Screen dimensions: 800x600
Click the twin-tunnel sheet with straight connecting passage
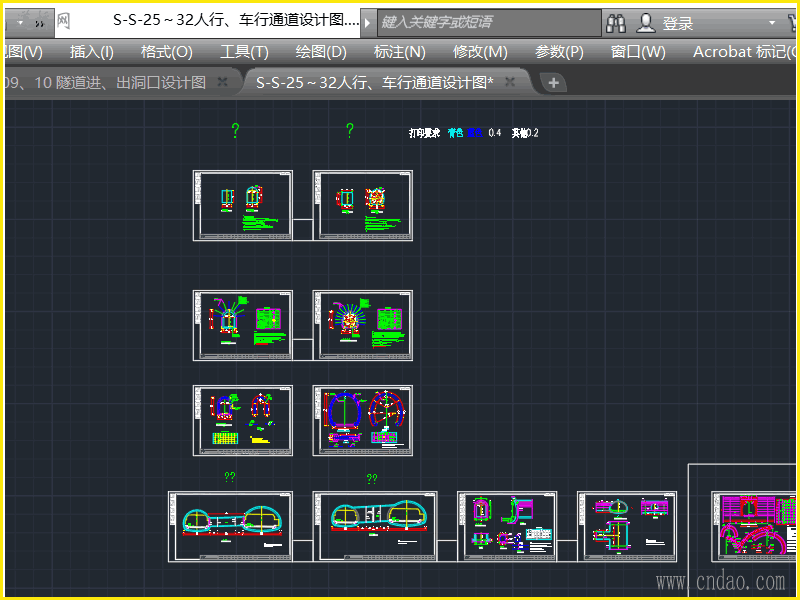[231, 527]
